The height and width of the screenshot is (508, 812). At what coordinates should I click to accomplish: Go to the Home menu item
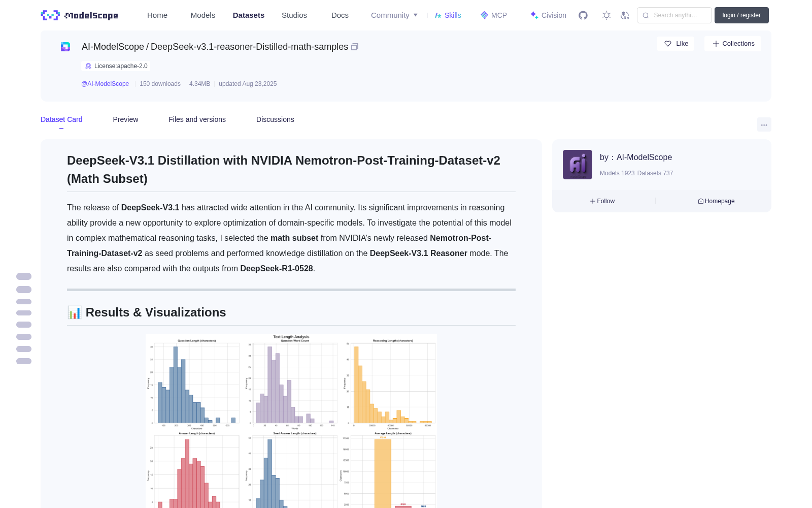pos(157,15)
